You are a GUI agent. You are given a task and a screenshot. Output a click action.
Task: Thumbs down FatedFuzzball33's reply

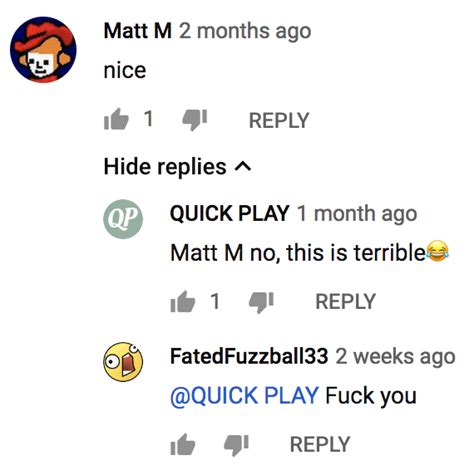[236, 445]
